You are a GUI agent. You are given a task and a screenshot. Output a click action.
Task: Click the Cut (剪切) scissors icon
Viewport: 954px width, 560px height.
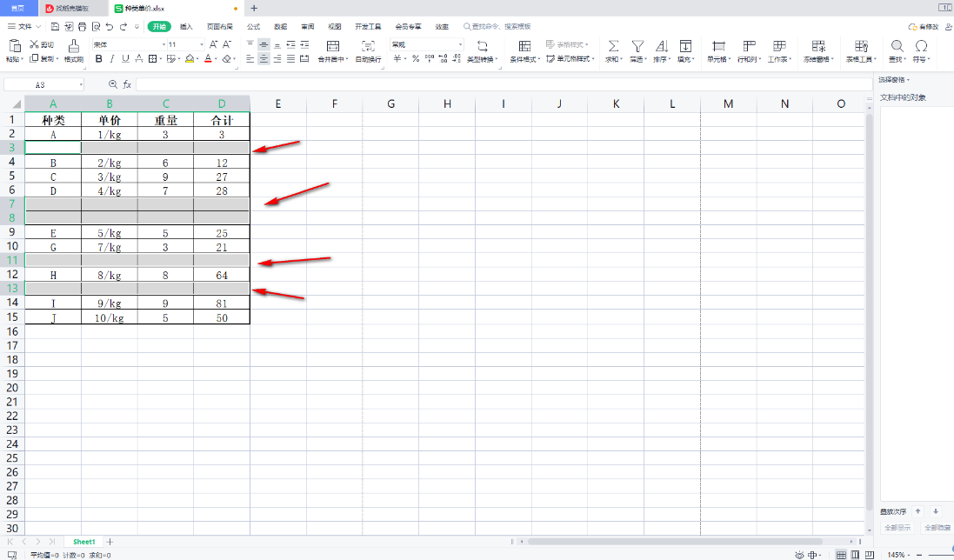(34, 44)
